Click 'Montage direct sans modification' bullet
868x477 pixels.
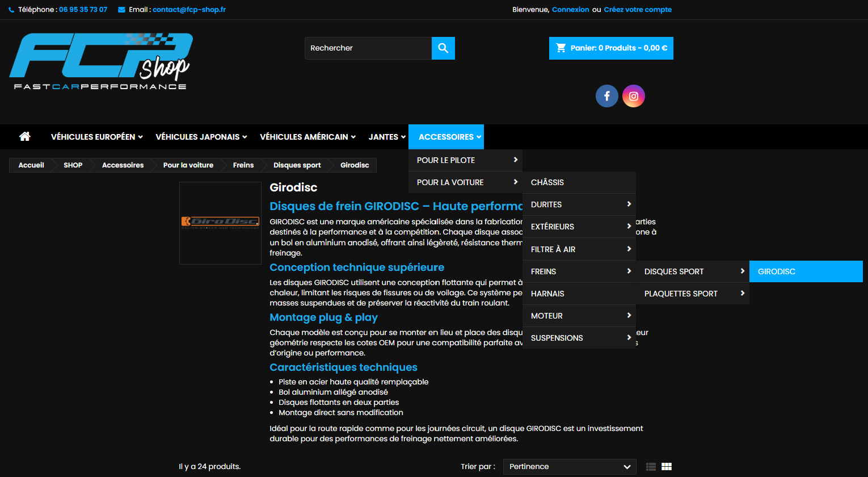click(x=341, y=413)
